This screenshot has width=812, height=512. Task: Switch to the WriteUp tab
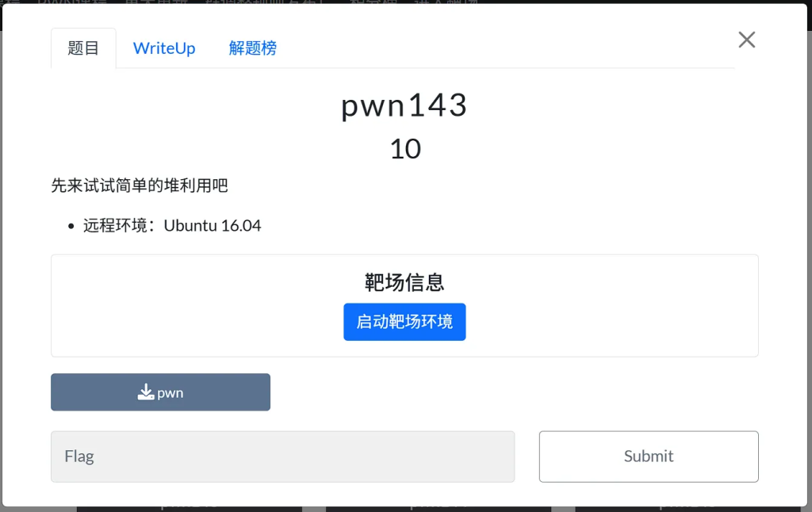[163, 48]
